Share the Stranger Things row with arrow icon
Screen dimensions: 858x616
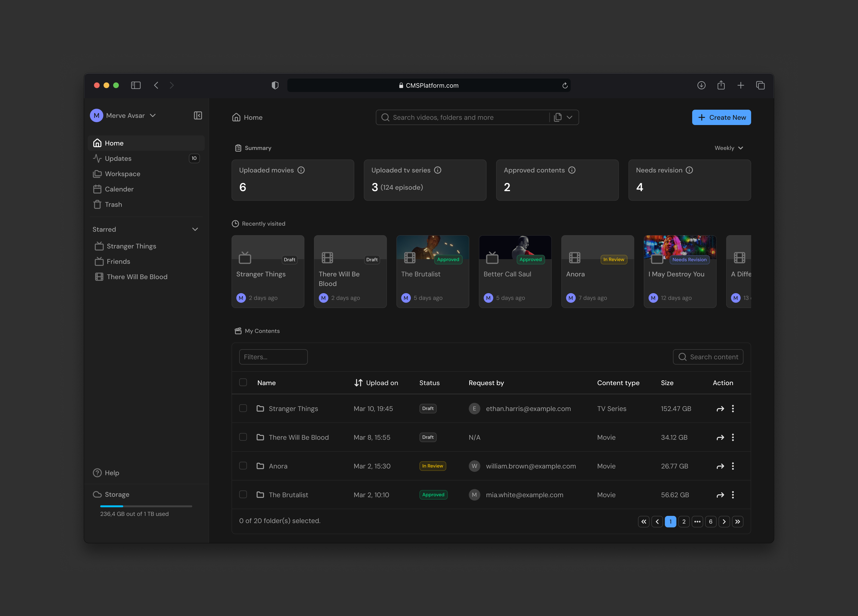click(720, 409)
